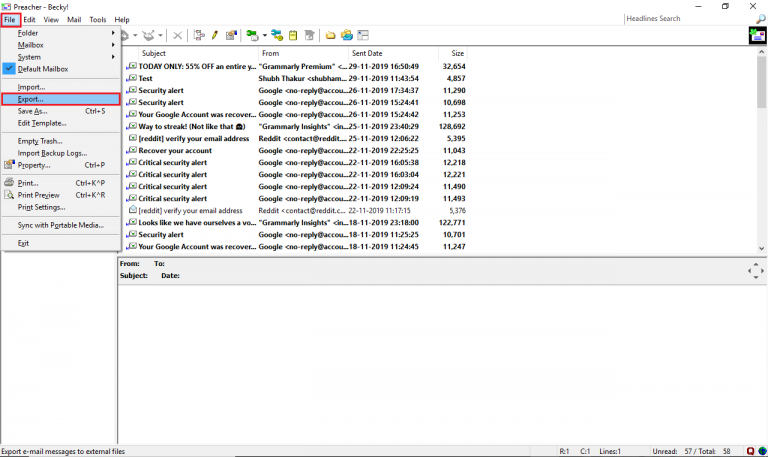The width and height of the screenshot is (768, 457).
Task: Click envelope icon of 'Test' message
Action: click(132, 78)
